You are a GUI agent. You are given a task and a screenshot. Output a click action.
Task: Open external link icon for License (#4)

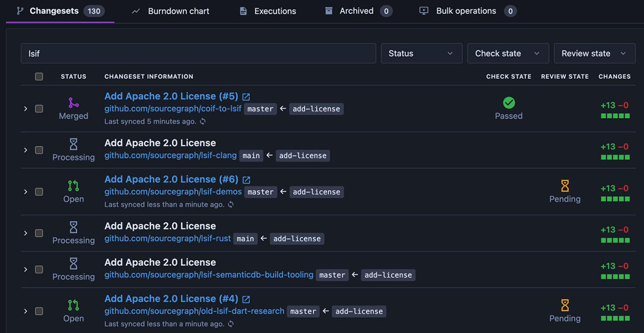(x=246, y=300)
